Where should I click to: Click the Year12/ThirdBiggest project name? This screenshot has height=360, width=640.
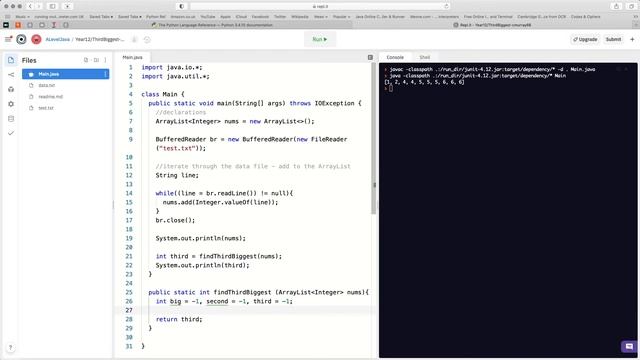coord(100,39)
